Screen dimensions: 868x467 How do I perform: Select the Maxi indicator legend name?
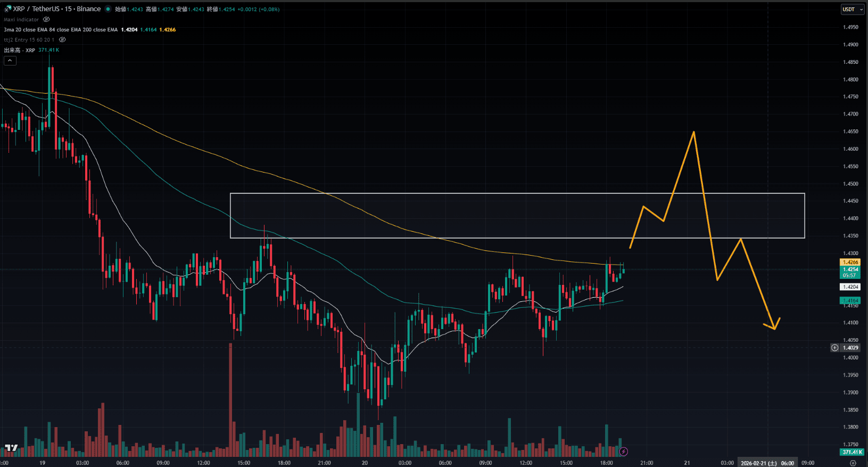pos(21,20)
